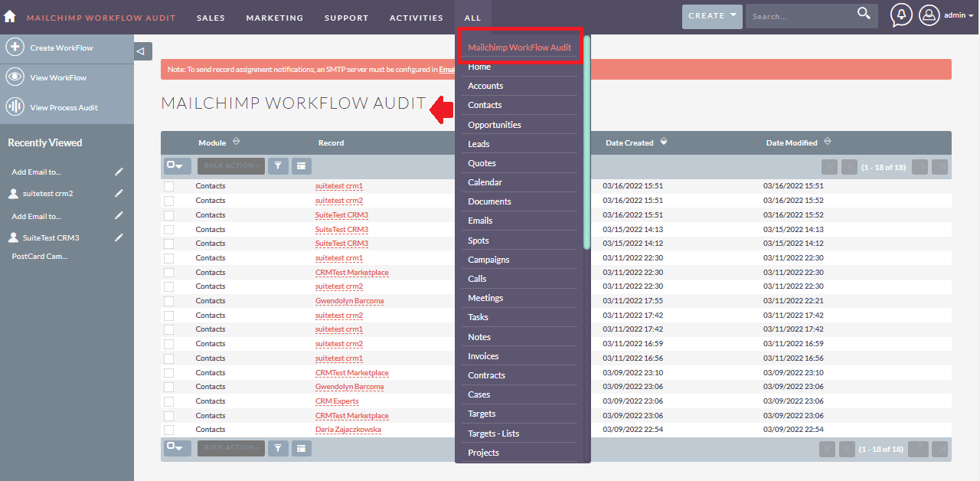Click the View WorkFlow sidebar link

point(58,78)
